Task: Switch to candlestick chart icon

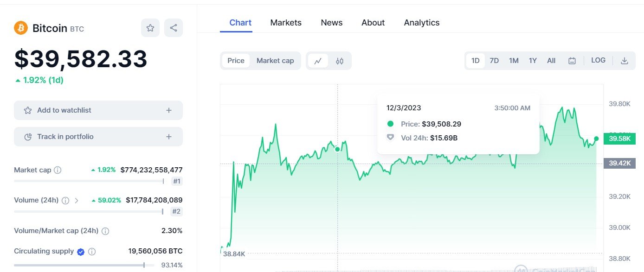Action: [340, 61]
